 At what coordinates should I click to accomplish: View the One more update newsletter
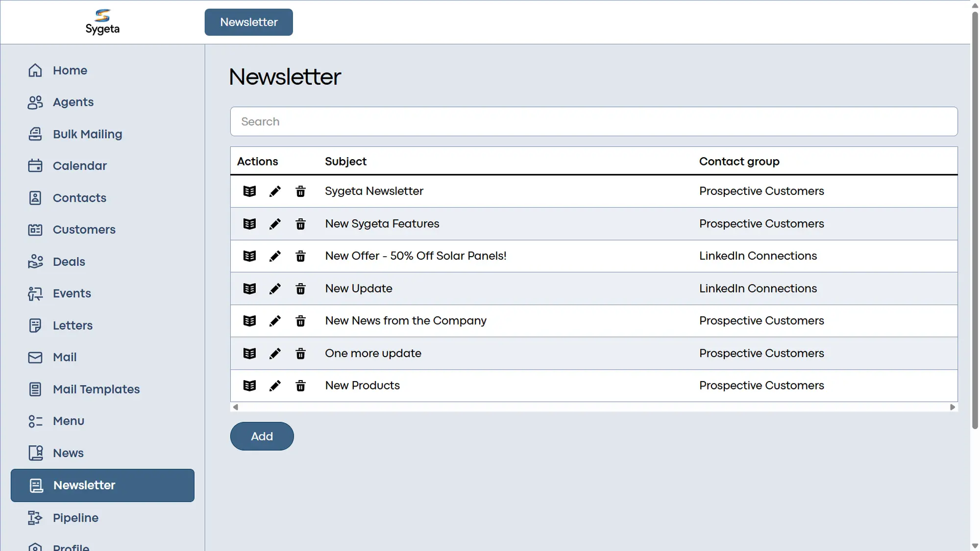click(x=249, y=353)
